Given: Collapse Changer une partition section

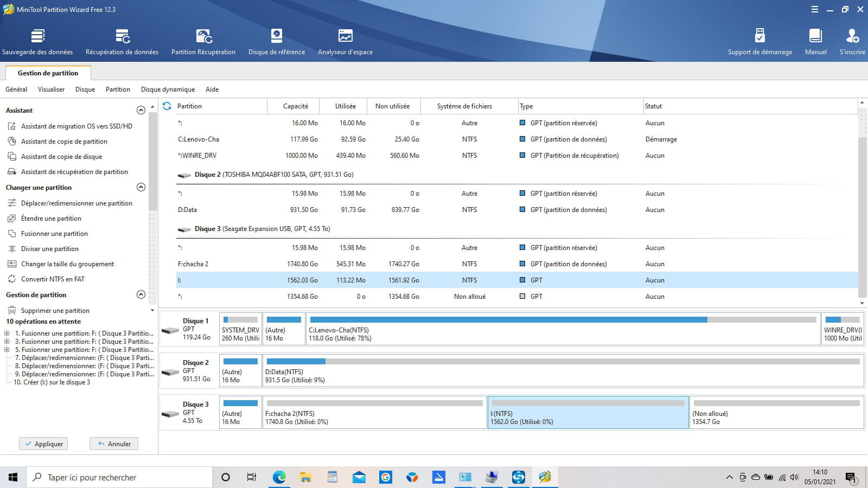Looking at the screenshot, I should tap(141, 187).
